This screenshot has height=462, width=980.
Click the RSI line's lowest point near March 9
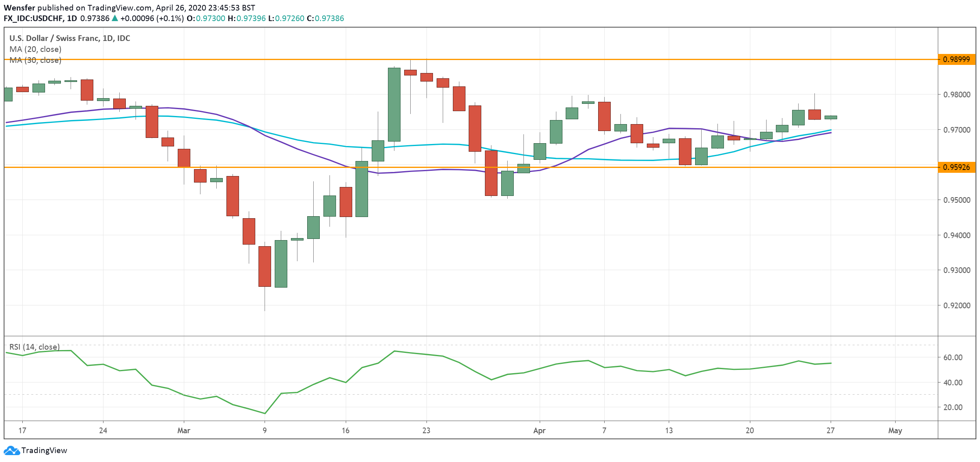pos(265,413)
